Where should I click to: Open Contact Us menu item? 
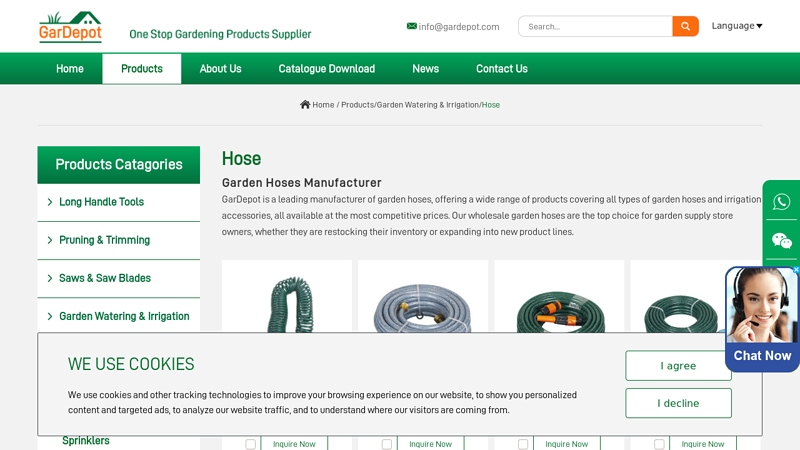pos(502,68)
